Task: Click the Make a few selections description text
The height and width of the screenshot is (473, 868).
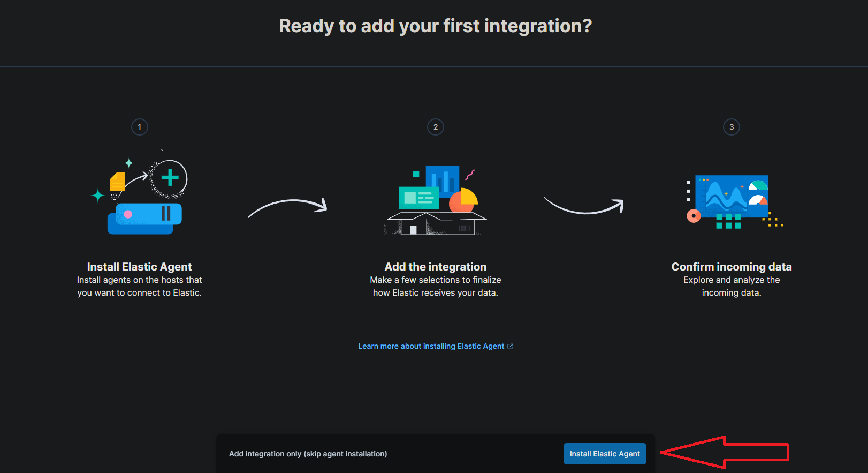Action: (x=436, y=287)
